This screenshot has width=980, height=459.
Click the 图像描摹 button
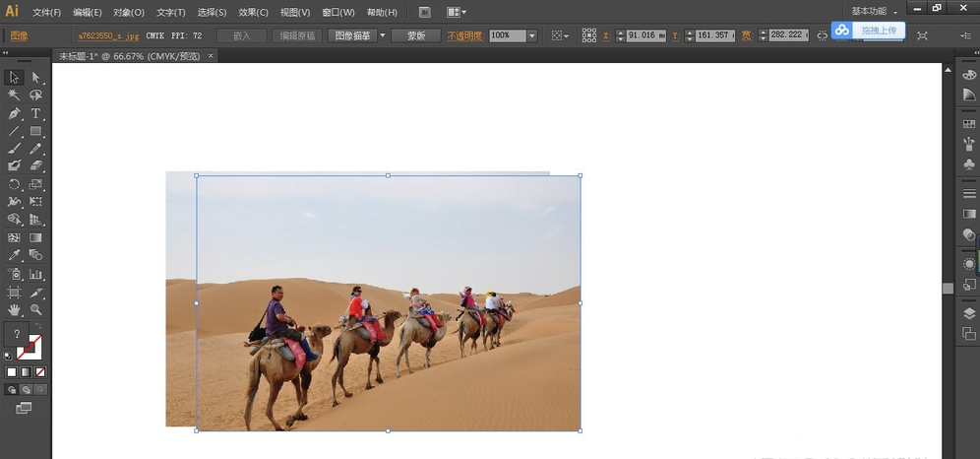pos(352,35)
